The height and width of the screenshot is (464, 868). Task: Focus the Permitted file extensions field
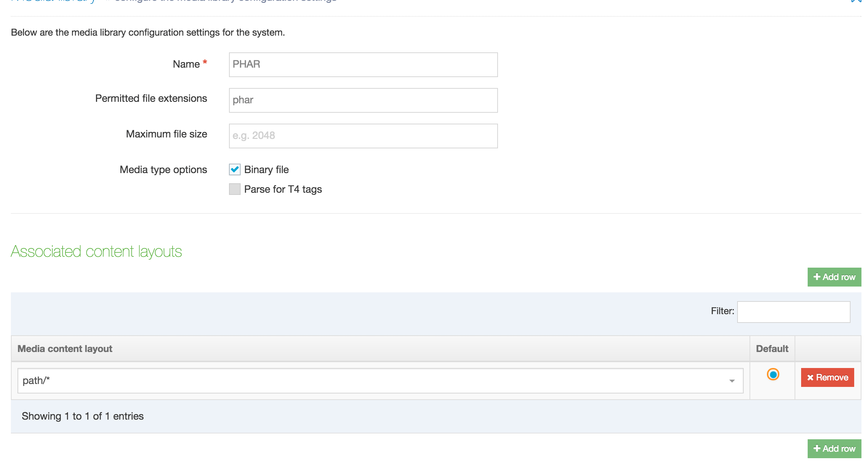click(363, 100)
